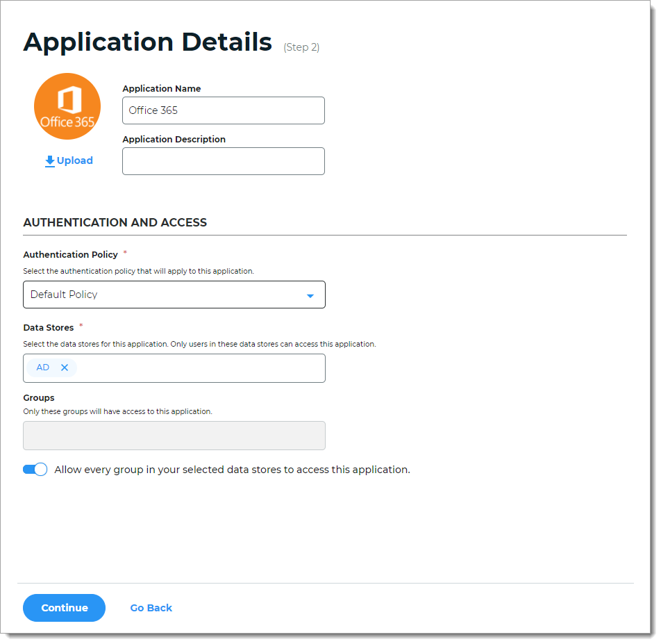Select the Application Details heading
This screenshot has height=644, width=661.
coord(147,42)
